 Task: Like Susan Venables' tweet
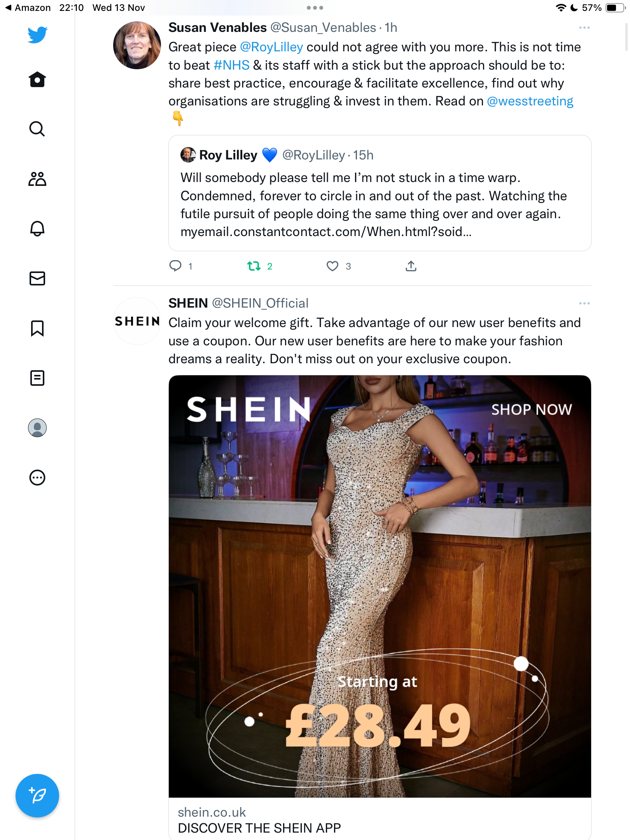coord(332,266)
